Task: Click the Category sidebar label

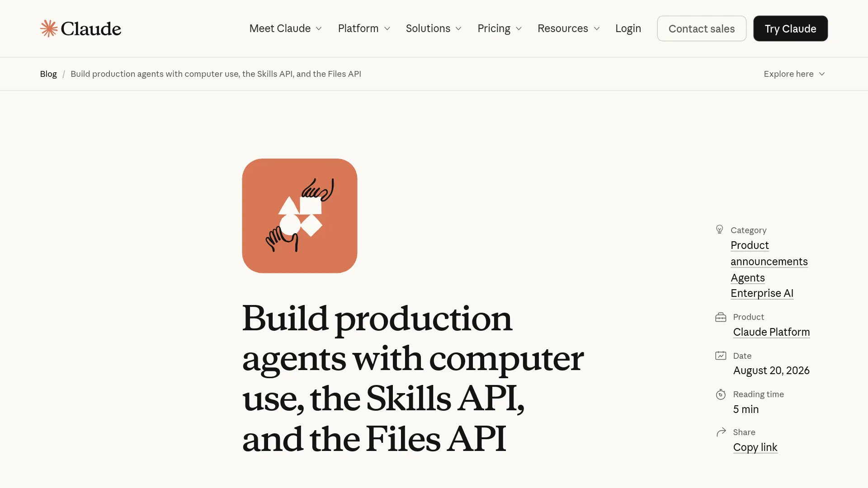Action: (x=749, y=230)
